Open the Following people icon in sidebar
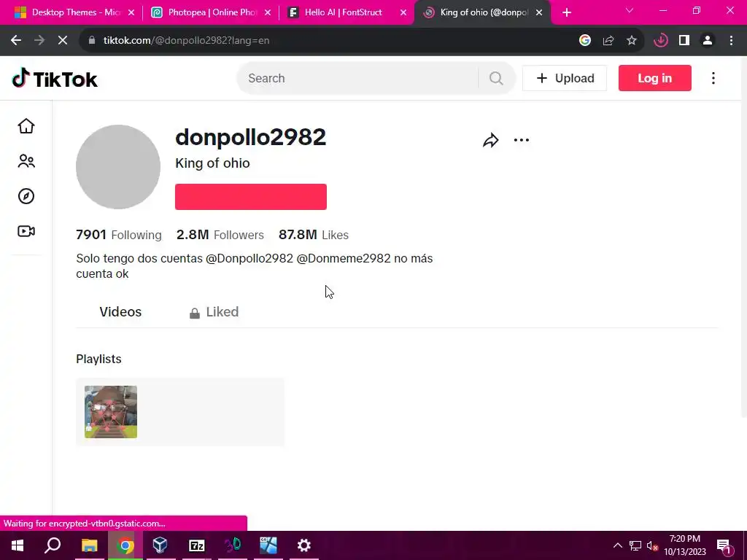The height and width of the screenshot is (560, 747). pyautogui.click(x=26, y=161)
